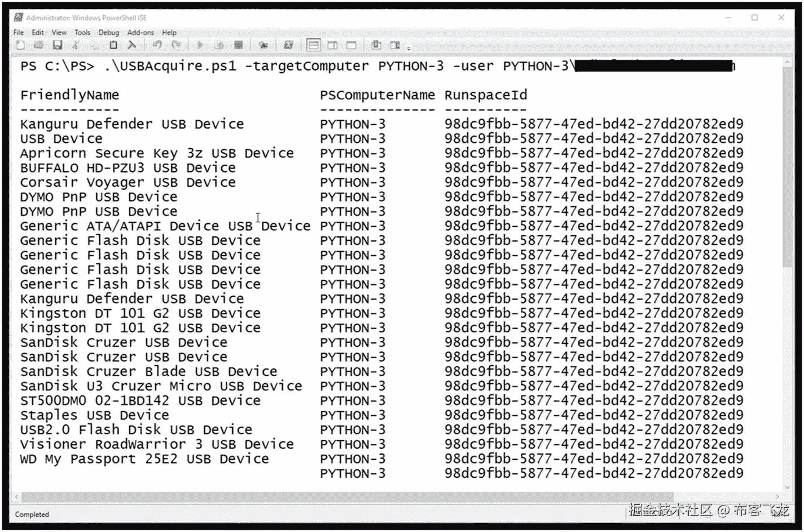Click the PowerShell ISE title bar app icon
Viewport: 804px width, 532px height.
tap(19, 17)
